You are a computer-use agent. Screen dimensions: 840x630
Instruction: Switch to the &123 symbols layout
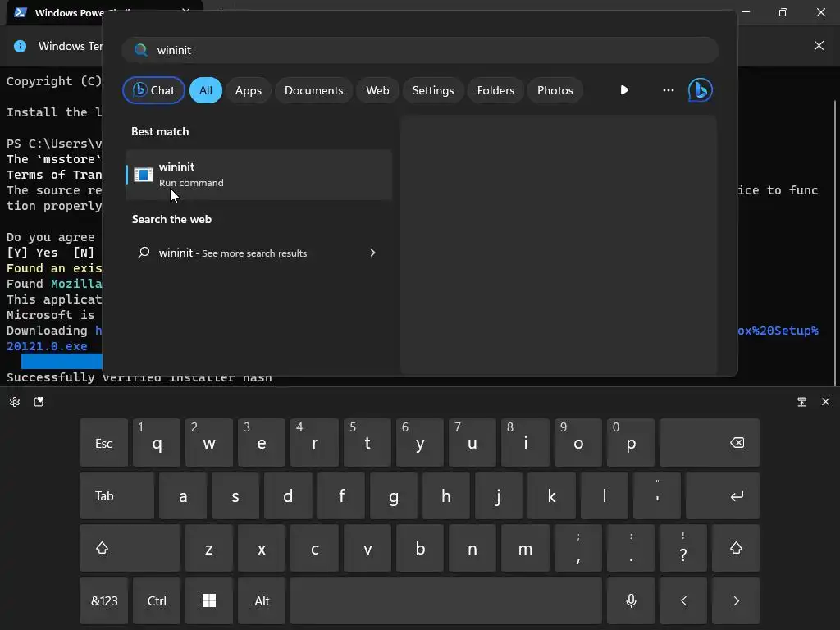coord(104,600)
